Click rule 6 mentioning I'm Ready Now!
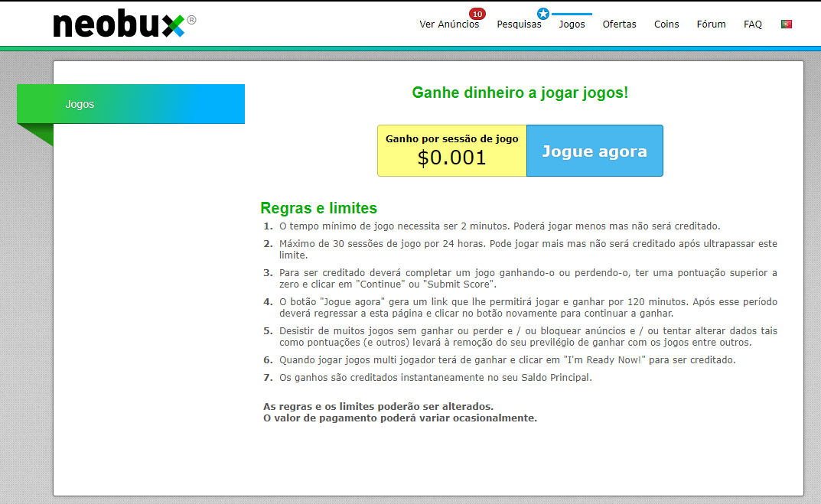 tap(507, 360)
